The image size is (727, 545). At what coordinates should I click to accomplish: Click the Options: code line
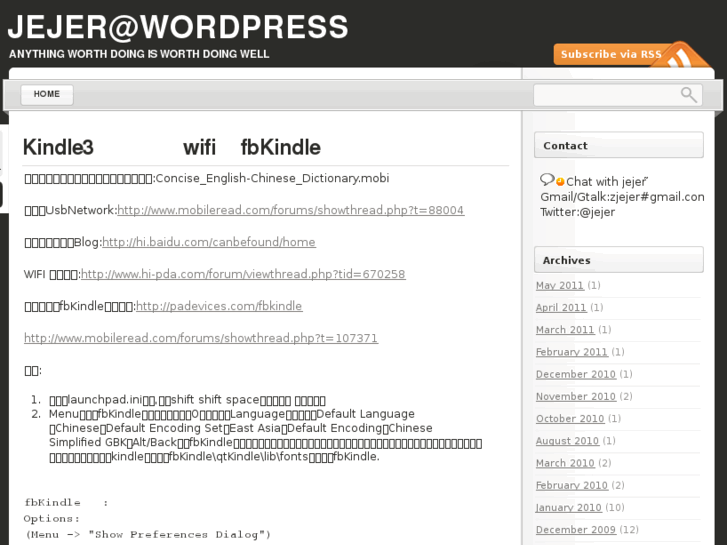click(x=51, y=519)
